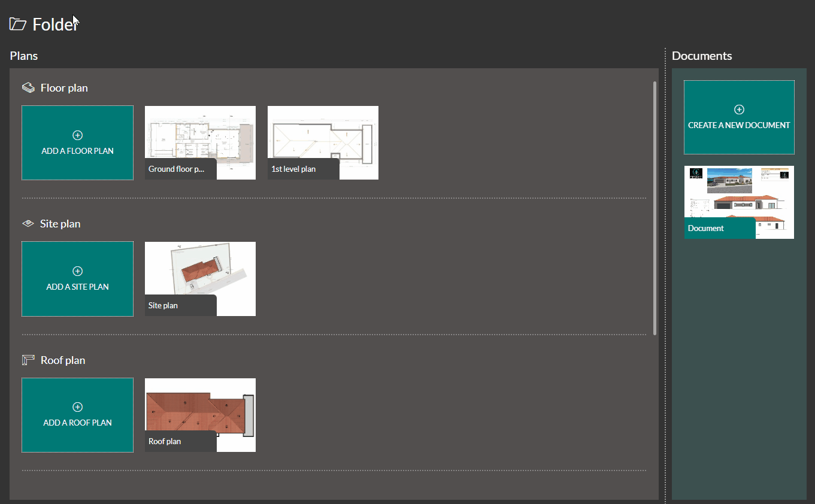Click the vertical scrollbar in the Plans panel
The height and width of the screenshot is (504, 815).
(x=655, y=204)
